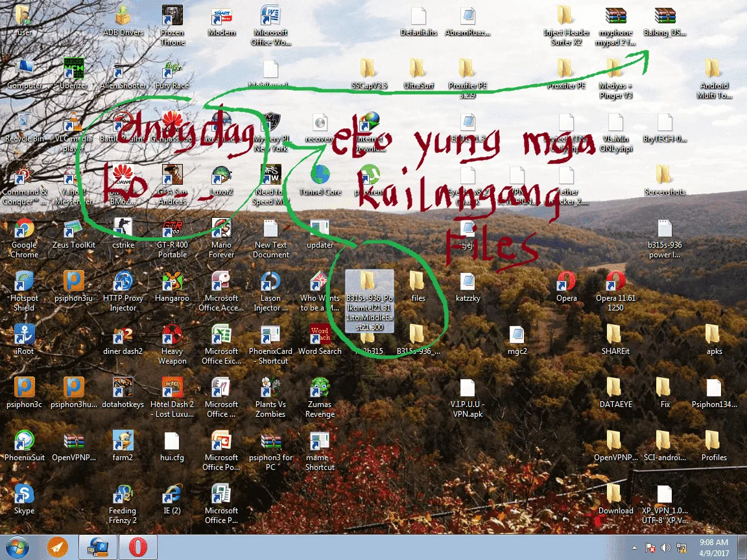Open the Fix folder
The height and width of the screenshot is (560, 747).
[665, 393]
